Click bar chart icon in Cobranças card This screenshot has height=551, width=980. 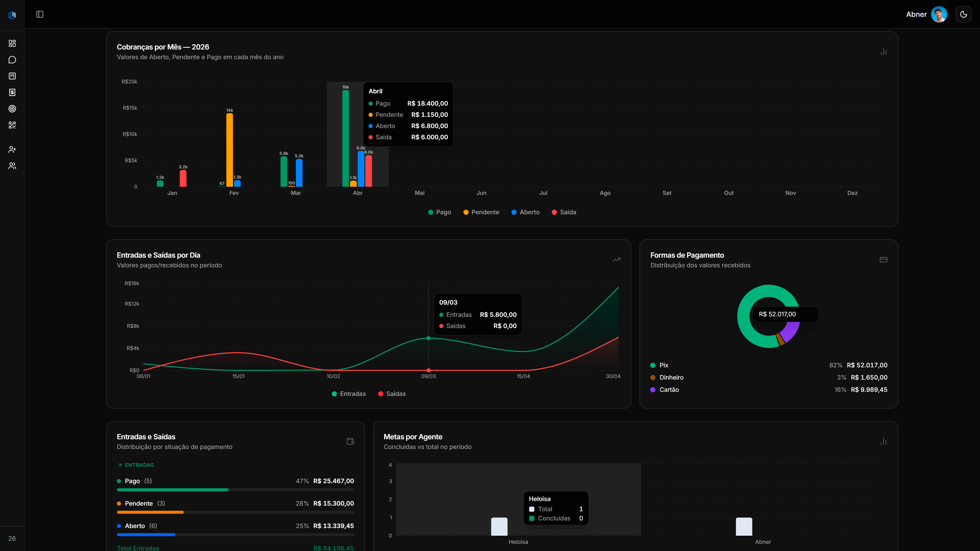tap(883, 52)
